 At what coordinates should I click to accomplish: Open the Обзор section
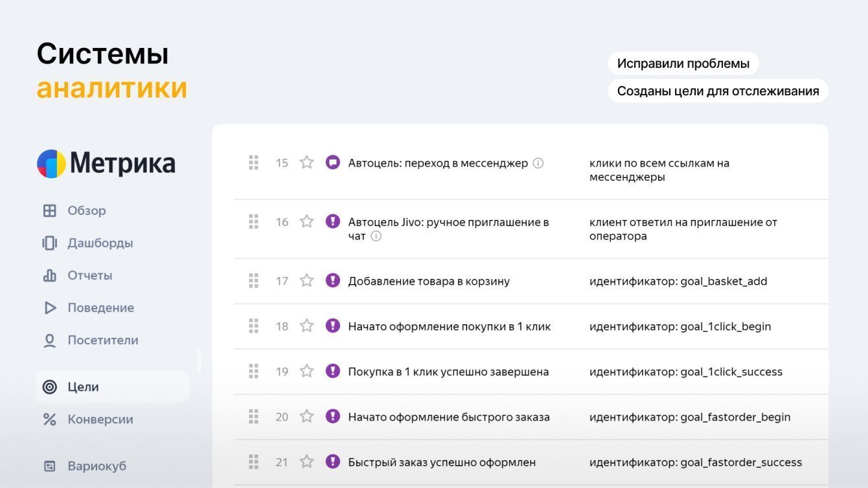coord(86,210)
